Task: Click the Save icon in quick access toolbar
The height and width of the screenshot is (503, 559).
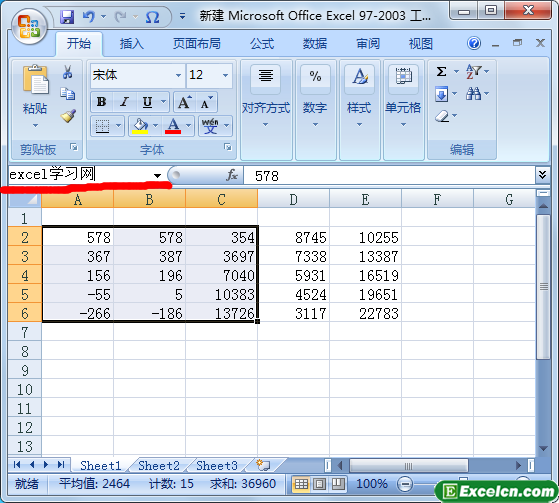Action: pyautogui.click(x=67, y=16)
